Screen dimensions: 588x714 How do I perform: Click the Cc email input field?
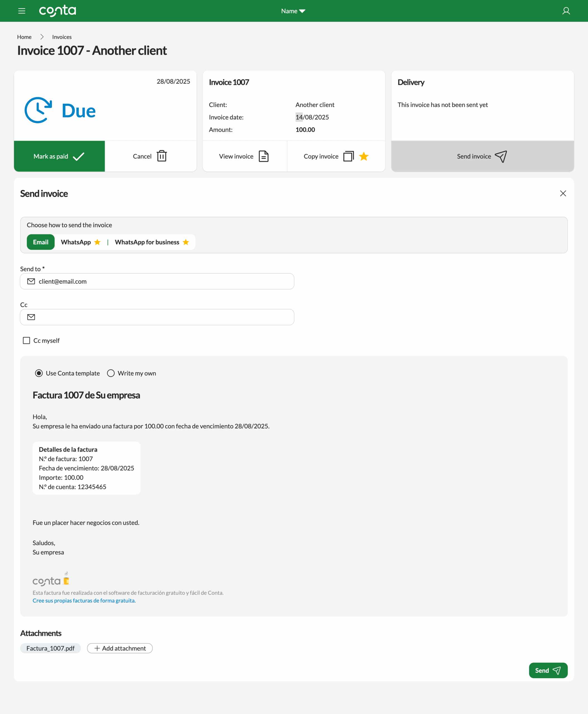[157, 317]
